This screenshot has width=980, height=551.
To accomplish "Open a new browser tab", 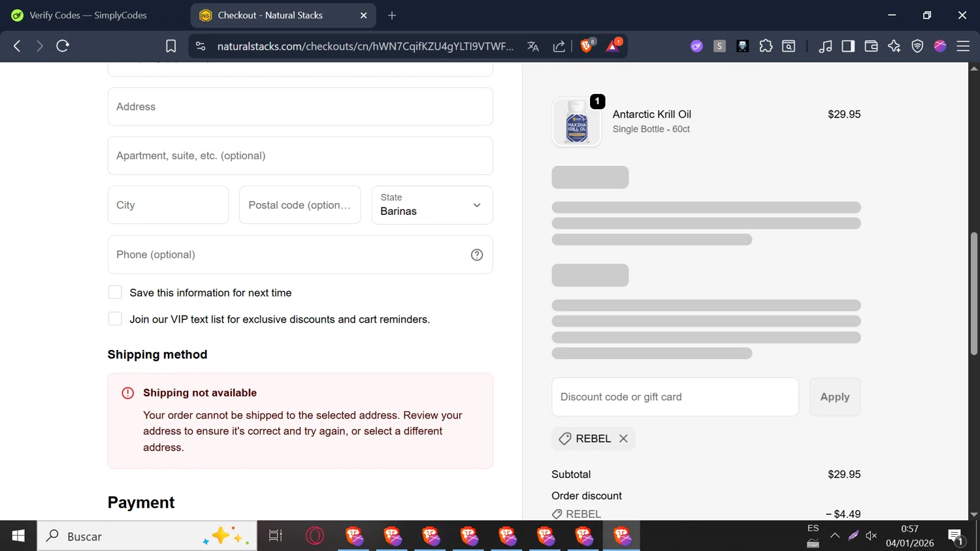I will 392,15.
